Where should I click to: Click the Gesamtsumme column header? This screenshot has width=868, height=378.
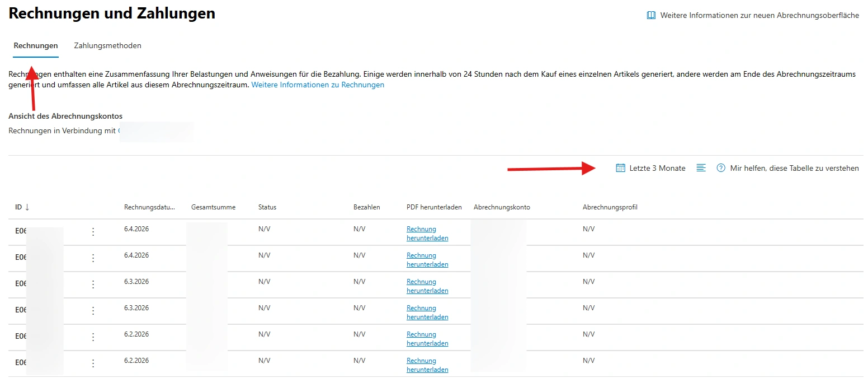(x=213, y=207)
